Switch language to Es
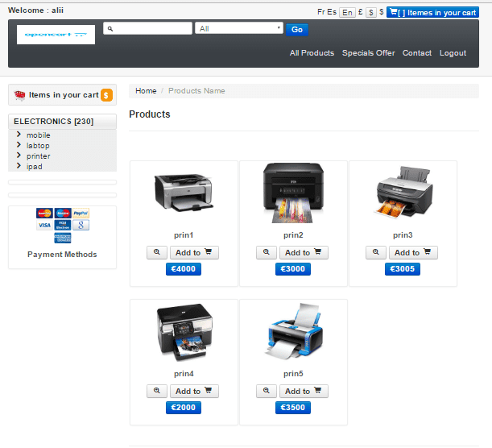492x448 pixels. [332, 12]
